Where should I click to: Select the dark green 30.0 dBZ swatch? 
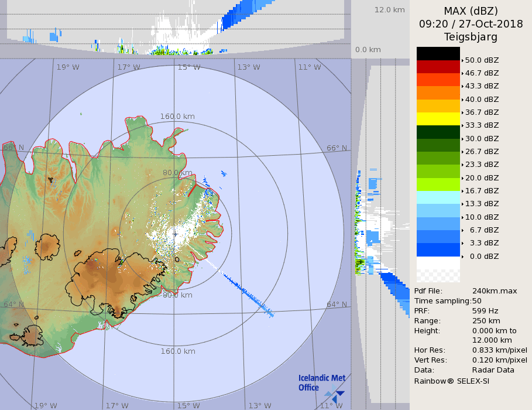[438, 132]
